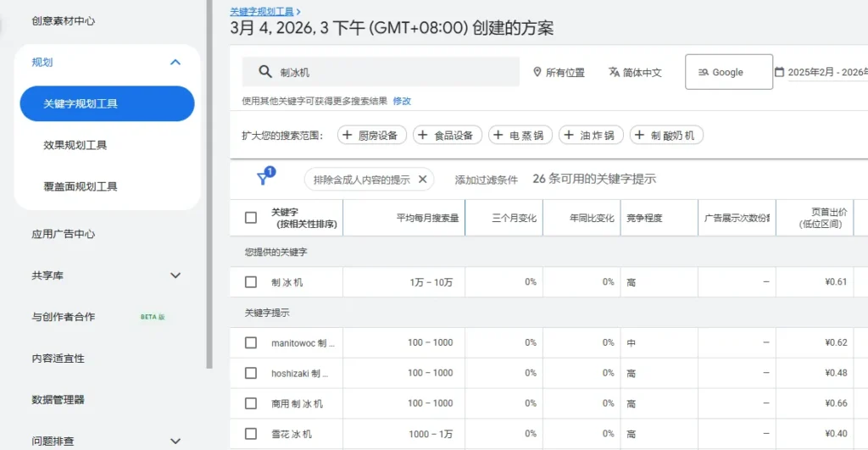Sort by 页首出价(低位区间) column header
Screen dimensions: 868x450
click(823, 218)
